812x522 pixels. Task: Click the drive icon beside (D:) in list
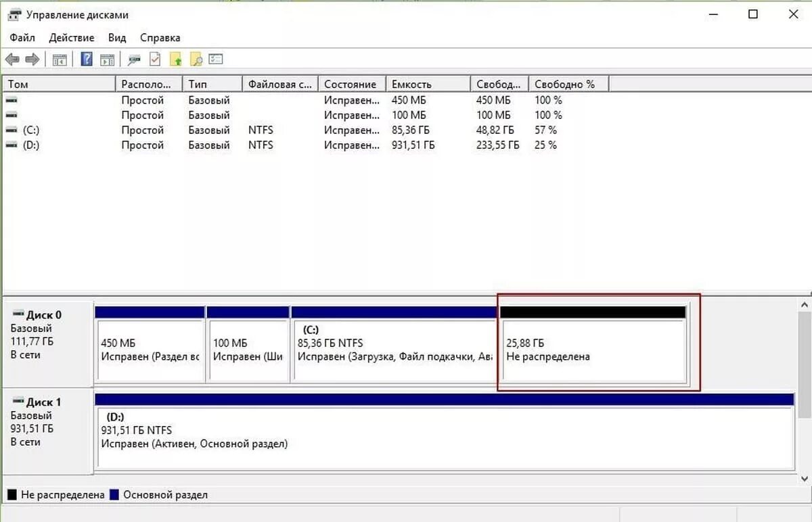pyautogui.click(x=12, y=145)
